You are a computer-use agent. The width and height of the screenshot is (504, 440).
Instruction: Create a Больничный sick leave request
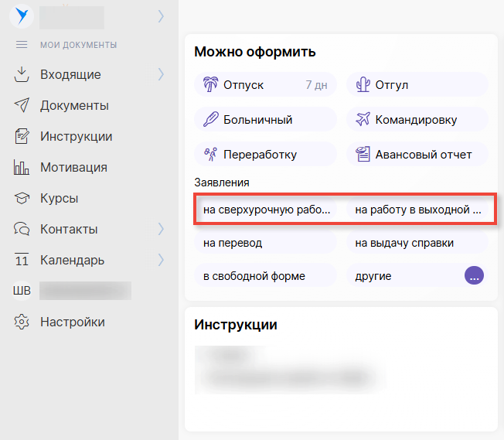[x=264, y=120]
